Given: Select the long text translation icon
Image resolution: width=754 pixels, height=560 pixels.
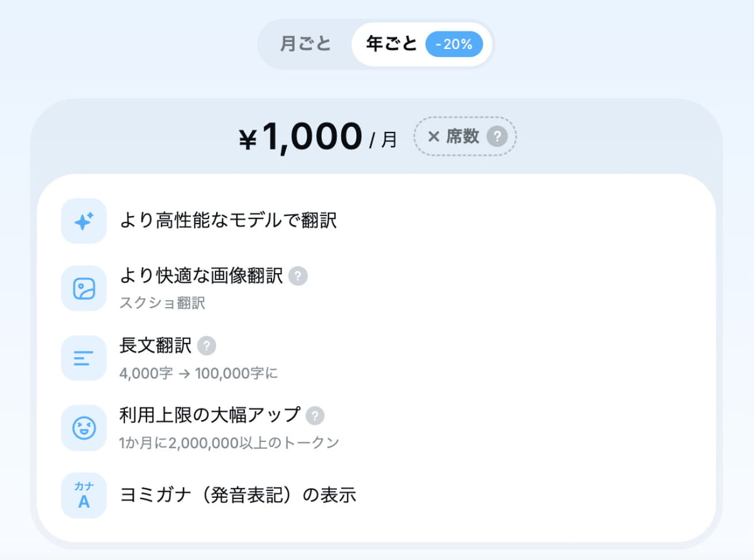Looking at the screenshot, I should tap(84, 358).
